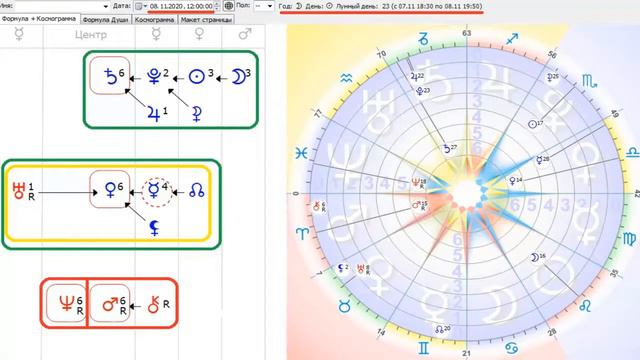This screenshot has width=640, height=360.
Task: Select the North Node symbol in the formula
Action: (x=197, y=191)
